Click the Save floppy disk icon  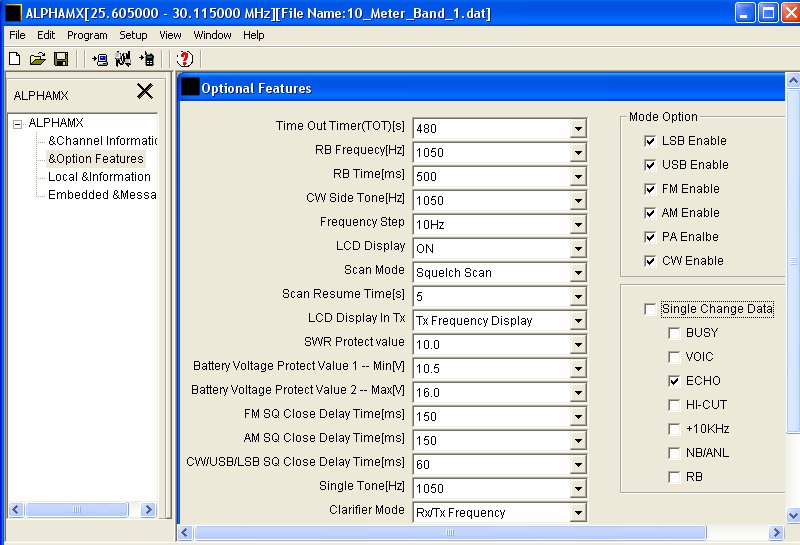[60, 59]
